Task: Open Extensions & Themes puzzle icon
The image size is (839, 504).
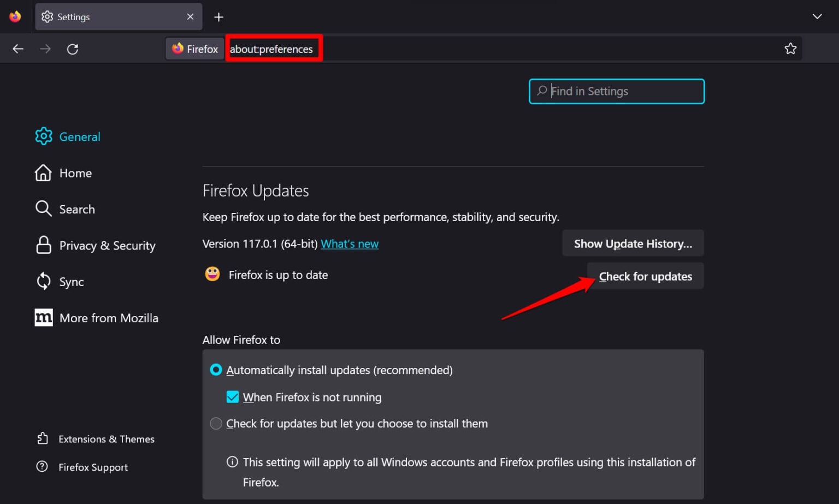Action: pyautogui.click(x=43, y=438)
